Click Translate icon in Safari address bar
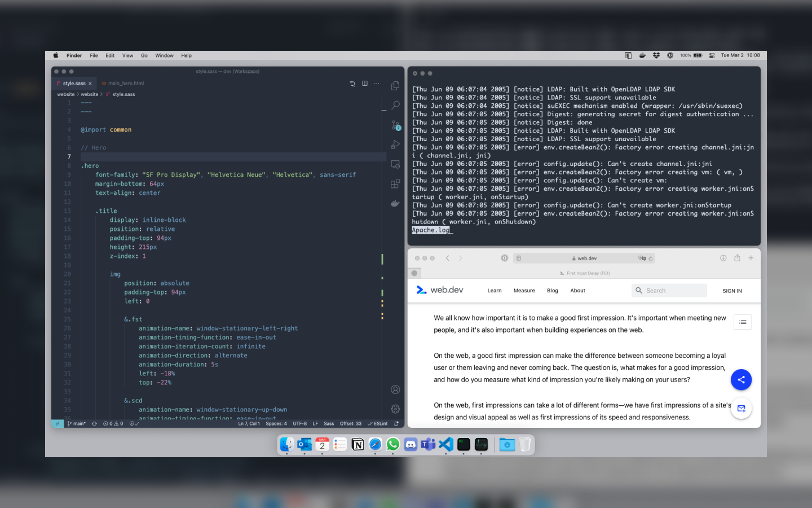The image size is (812, 508). coord(642,258)
